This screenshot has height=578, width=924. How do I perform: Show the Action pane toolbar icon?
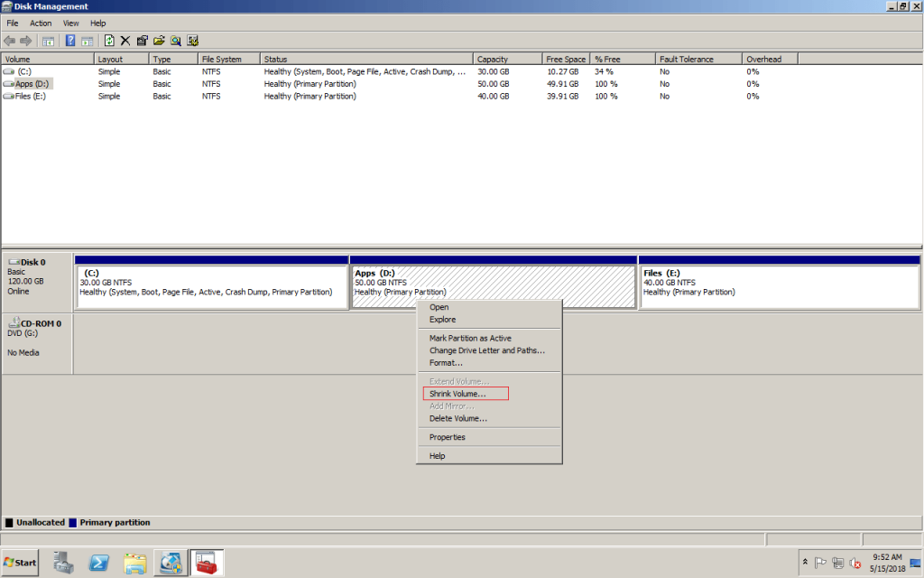click(x=85, y=40)
